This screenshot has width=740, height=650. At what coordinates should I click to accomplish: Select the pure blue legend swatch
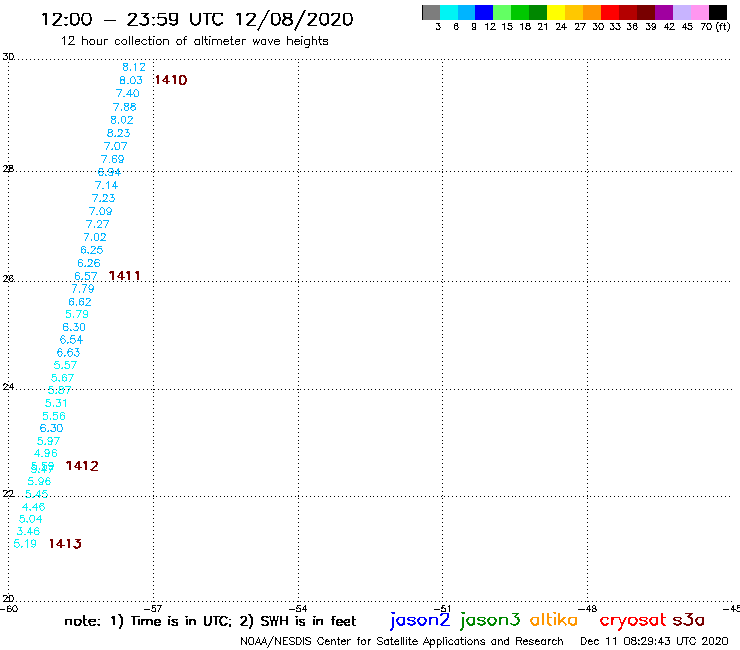(x=484, y=12)
